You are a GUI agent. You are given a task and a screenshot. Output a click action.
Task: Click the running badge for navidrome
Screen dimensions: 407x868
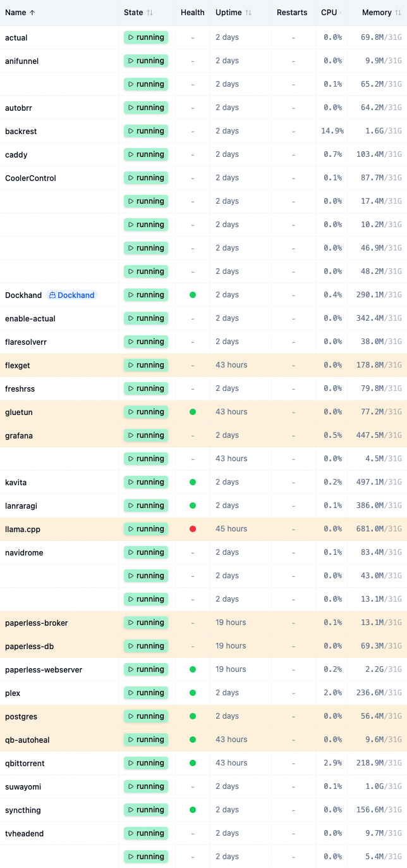(146, 552)
